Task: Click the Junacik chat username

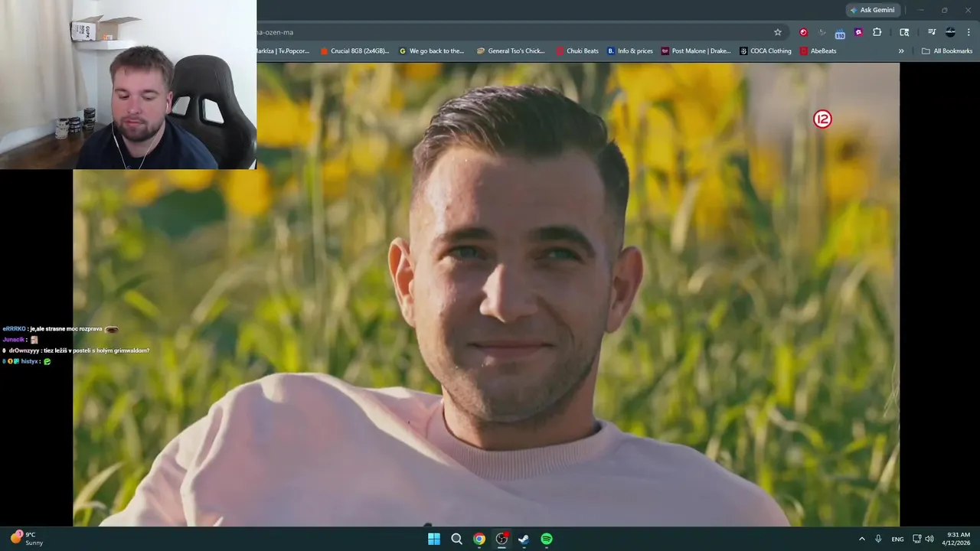Action: [13, 340]
